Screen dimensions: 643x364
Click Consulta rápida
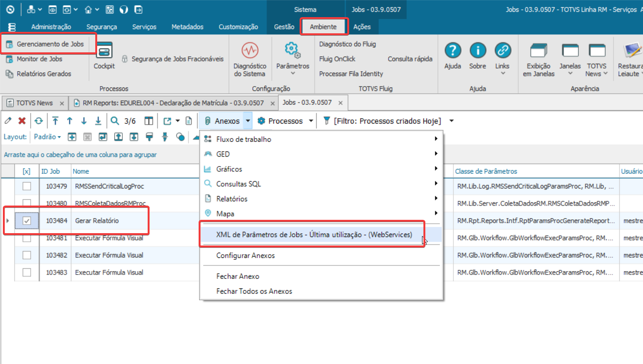[x=410, y=59]
